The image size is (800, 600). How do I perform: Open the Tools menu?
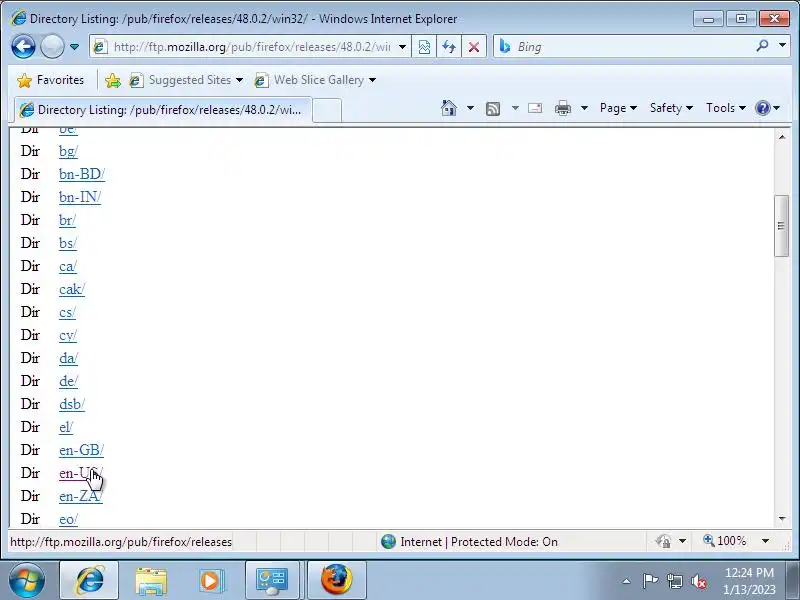726,108
